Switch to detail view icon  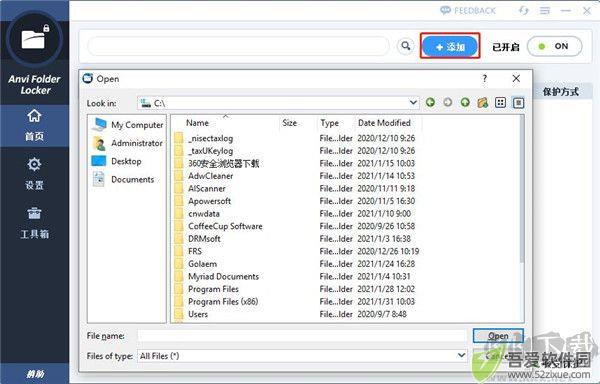[x=518, y=103]
